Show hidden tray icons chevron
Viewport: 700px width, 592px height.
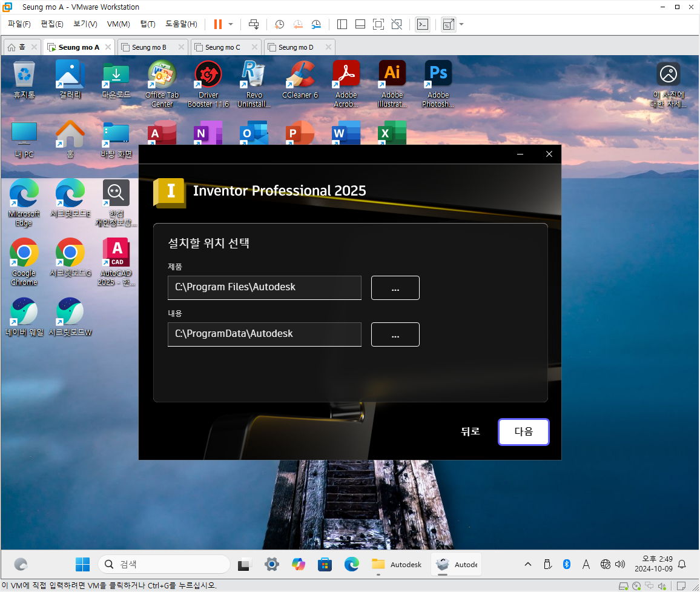click(527, 564)
